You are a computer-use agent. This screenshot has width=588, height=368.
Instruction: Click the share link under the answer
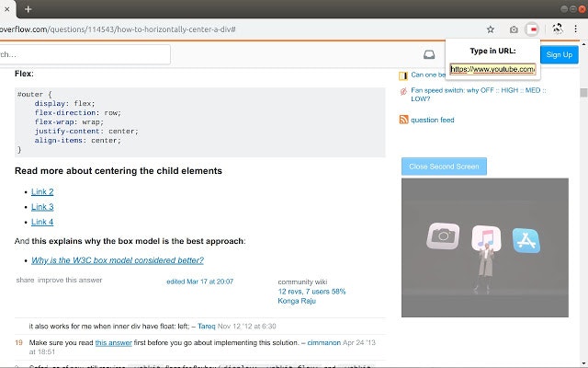coord(25,280)
